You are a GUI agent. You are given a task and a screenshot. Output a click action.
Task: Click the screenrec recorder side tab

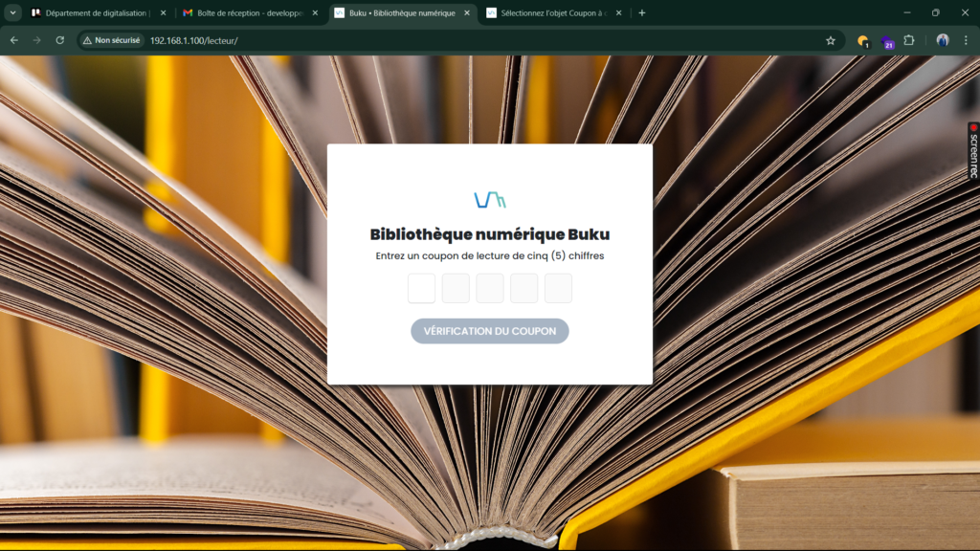coord(973,150)
